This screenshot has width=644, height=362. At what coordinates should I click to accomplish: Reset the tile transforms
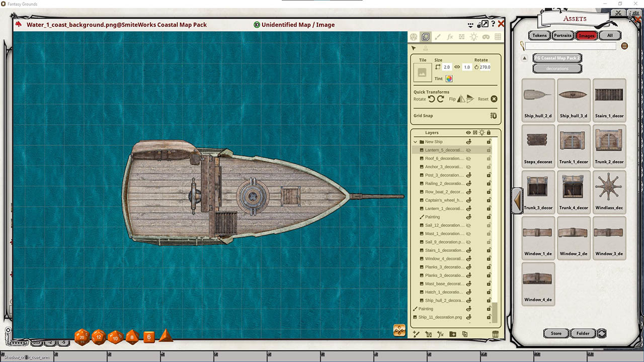coord(494,99)
